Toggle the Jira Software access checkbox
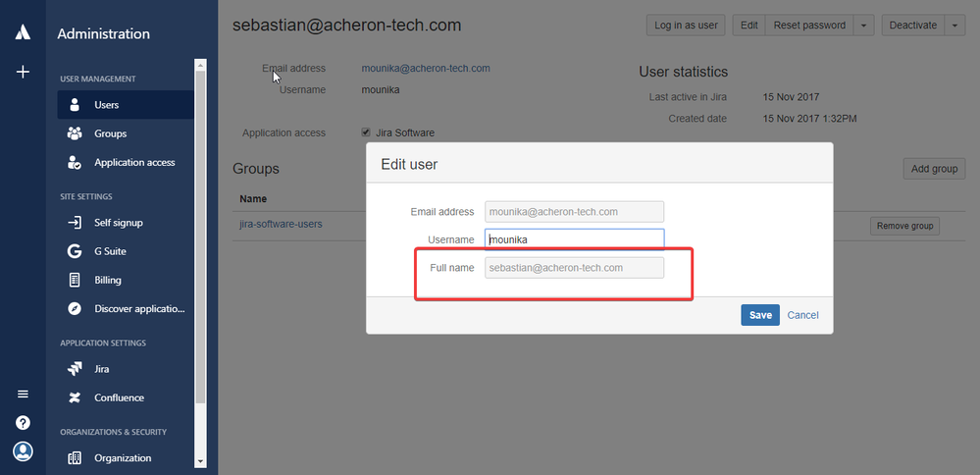The height and width of the screenshot is (475, 980). (366, 132)
